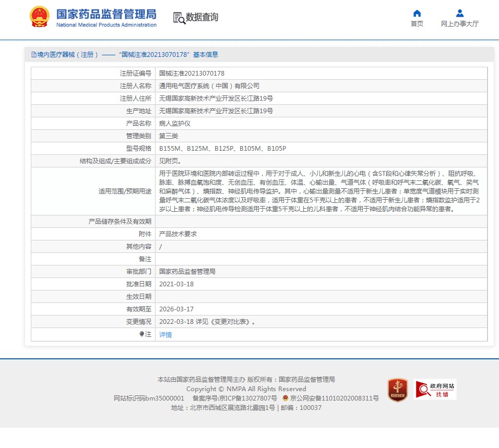Click 国家药品监督管理局 site title
Screen dimensions: 499x448
[x=106, y=14]
